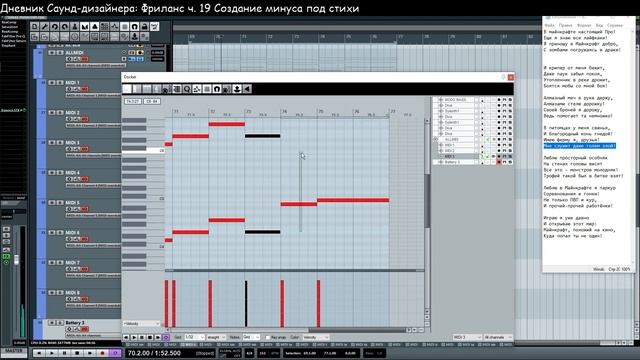Open the Velocity lane dropdown
Screen dimensions: 640x360
click(x=141, y=324)
